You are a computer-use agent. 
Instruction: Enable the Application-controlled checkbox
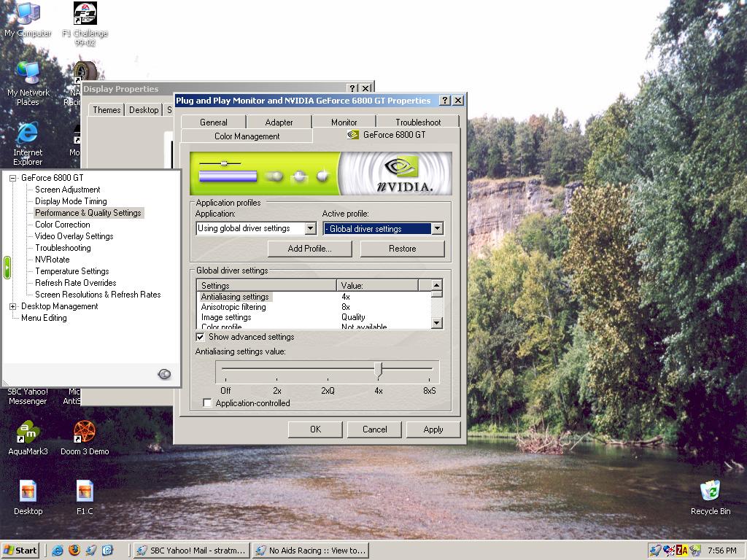pos(208,403)
